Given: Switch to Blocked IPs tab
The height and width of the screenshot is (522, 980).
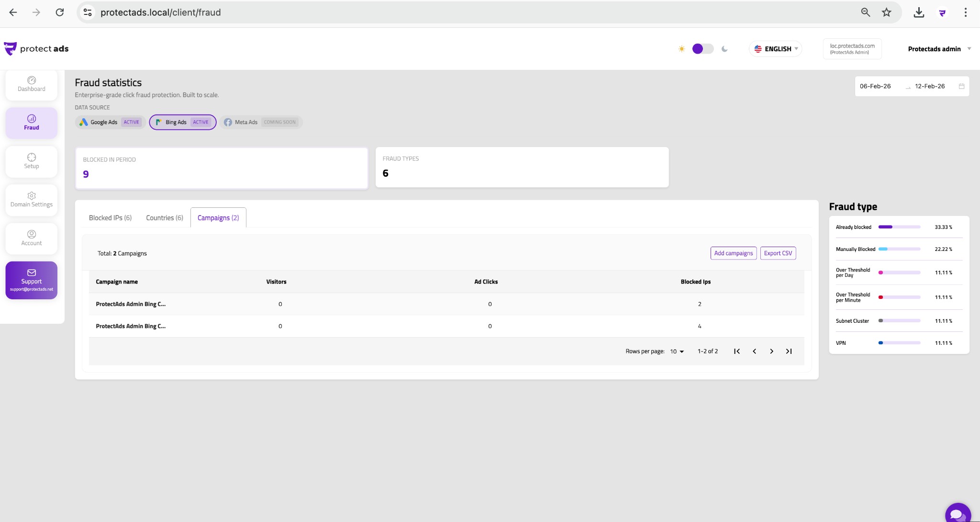Looking at the screenshot, I should 110,218.
